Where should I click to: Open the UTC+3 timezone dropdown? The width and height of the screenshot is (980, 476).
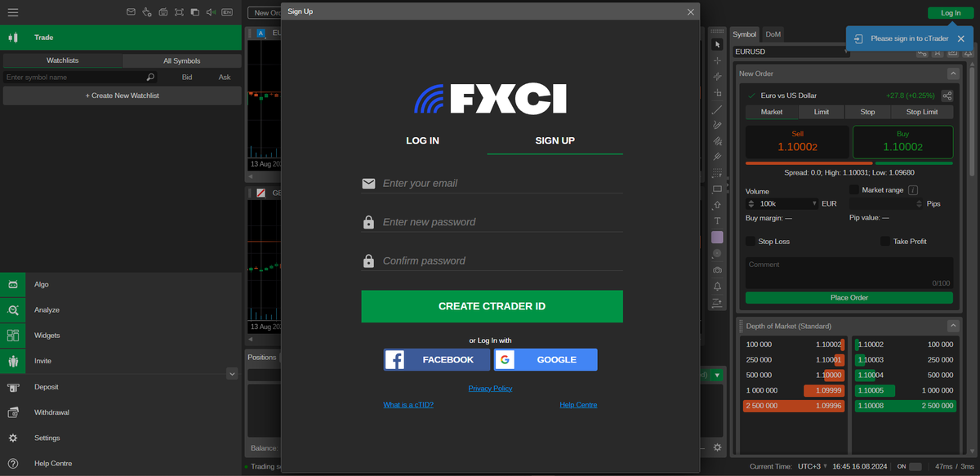tap(813, 466)
